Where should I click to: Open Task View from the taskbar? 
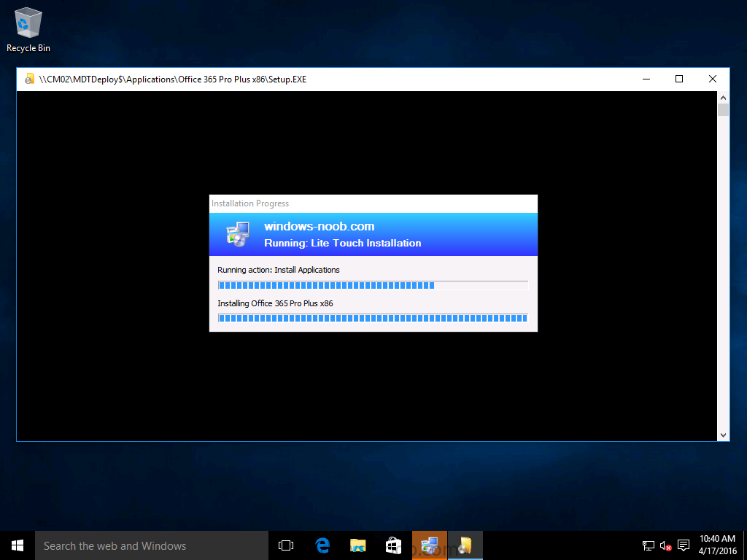click(286, 545)
